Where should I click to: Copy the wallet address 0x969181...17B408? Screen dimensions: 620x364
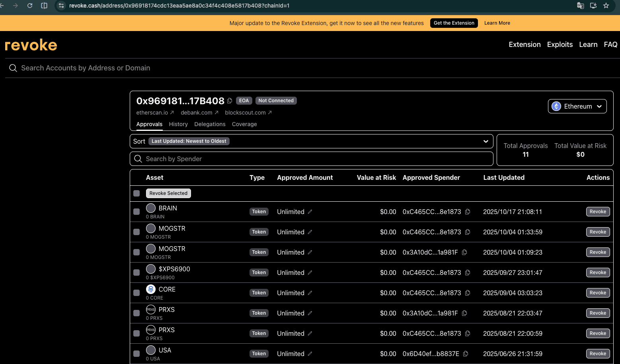point(230,101)
